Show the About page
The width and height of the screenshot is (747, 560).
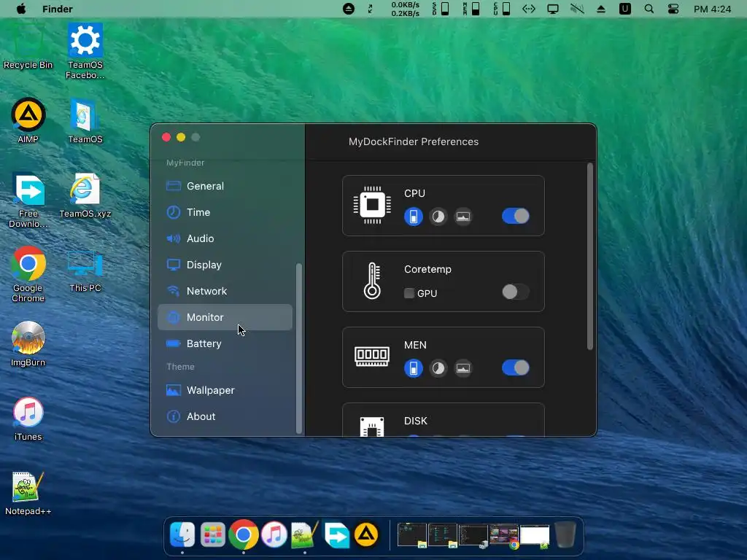[225, 416]
